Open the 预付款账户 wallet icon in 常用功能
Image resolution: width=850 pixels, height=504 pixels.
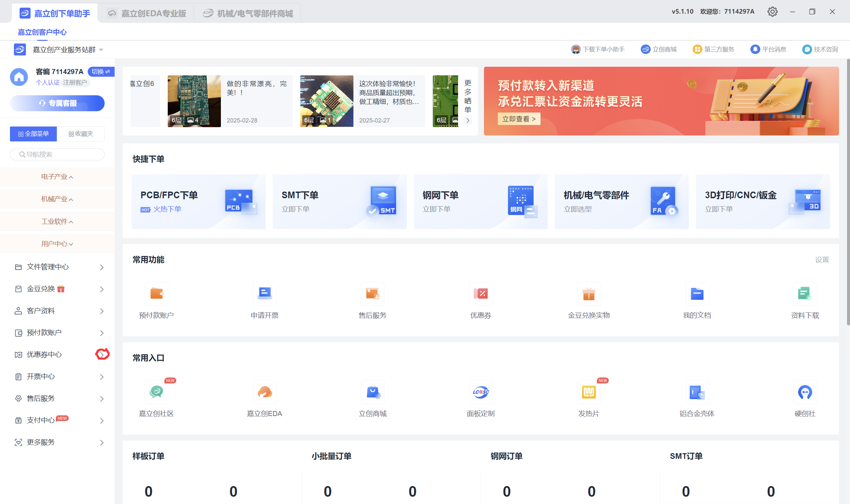tap(156, 294)
